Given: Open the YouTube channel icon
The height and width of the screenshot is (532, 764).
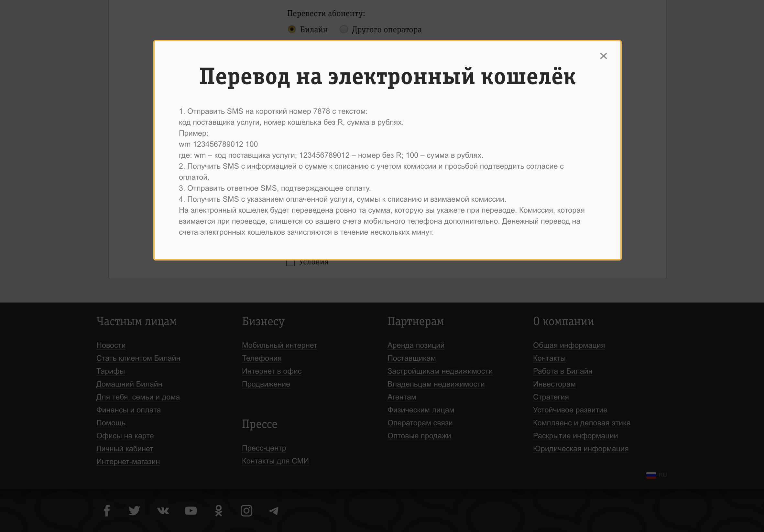Looking at the screenshot, I should coord(191,511).
